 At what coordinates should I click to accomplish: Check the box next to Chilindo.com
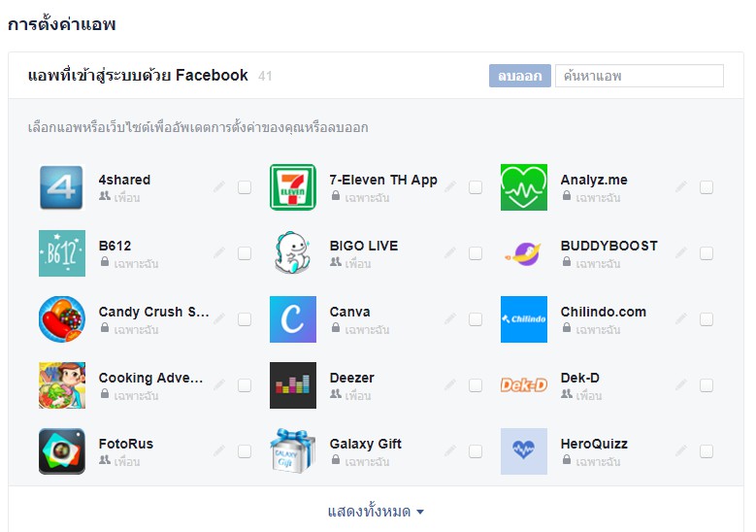pos(707,319)
